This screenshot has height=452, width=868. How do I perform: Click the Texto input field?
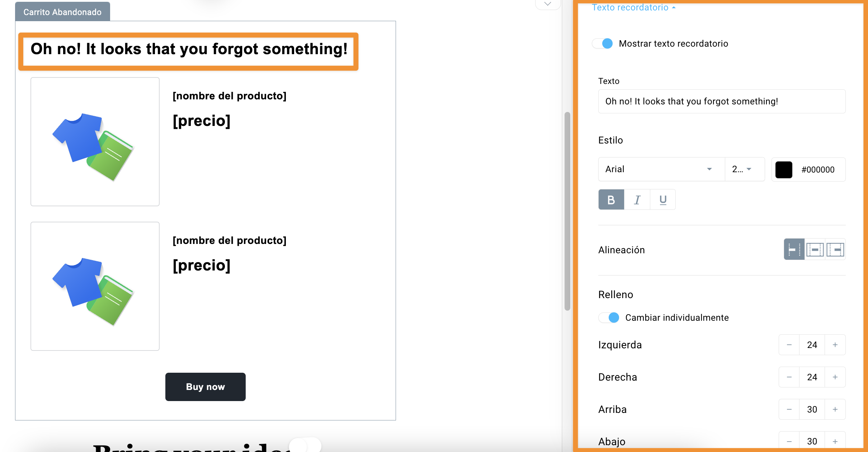tap(722, 101)
